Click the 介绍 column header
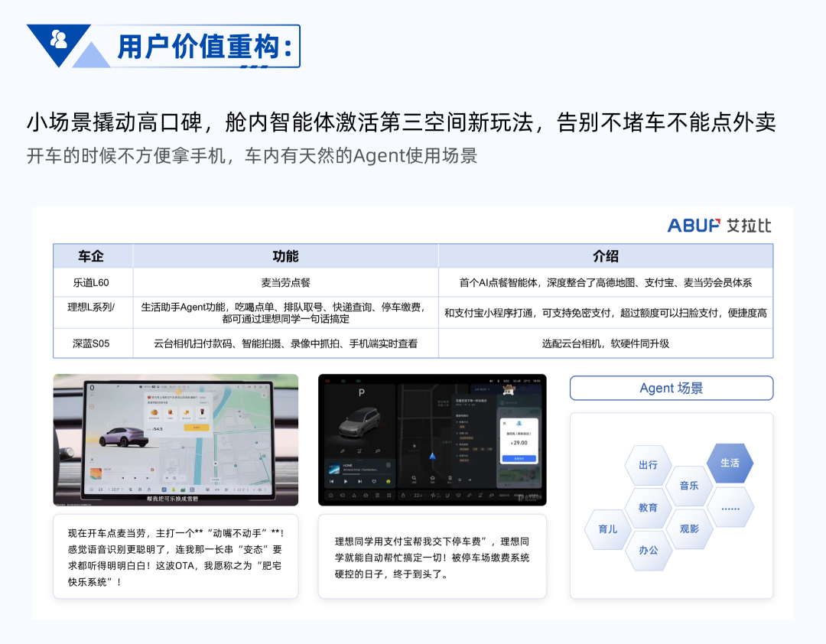 click(606, 256)
